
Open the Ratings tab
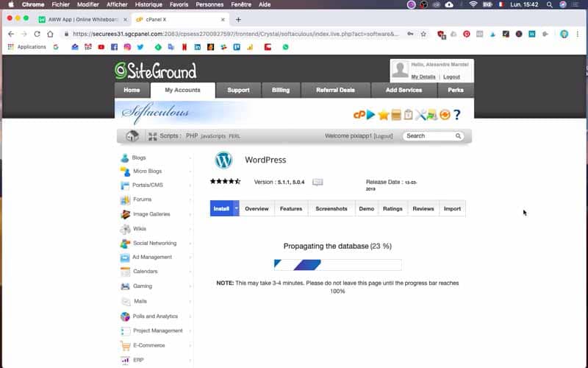[392, 208]
